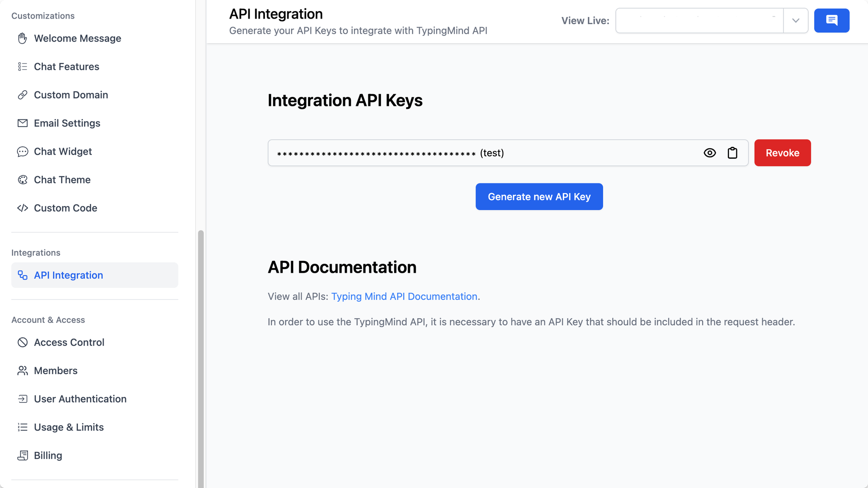Click the Members people icon
Image resolution: width=868 pixels, height=488 pixels.
coord(22,371)
